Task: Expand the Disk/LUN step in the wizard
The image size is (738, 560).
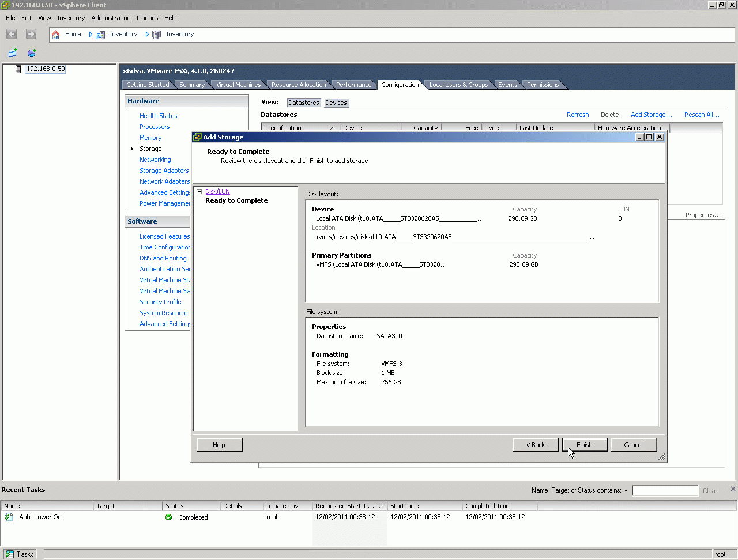Action: tap(199, 192)
